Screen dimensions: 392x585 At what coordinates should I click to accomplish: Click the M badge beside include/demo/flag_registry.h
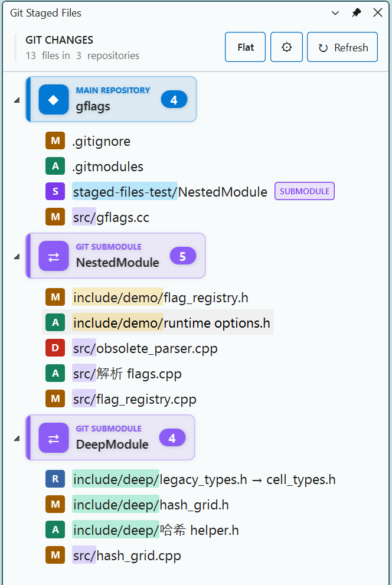click(55, 297)
